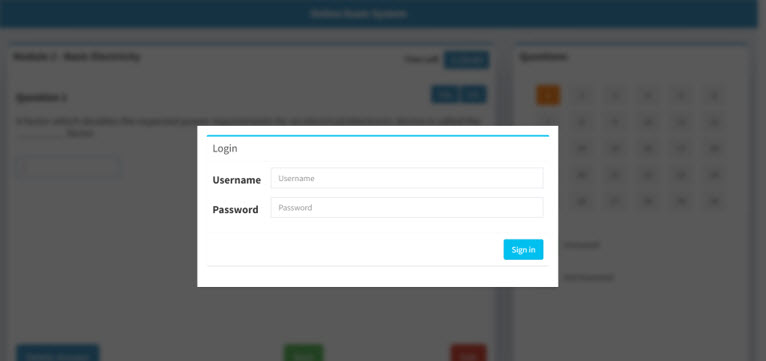Viewport: 766px width, 361px height.
Task: Click the Online Exam System header title
Action: (x=358, y=14)
